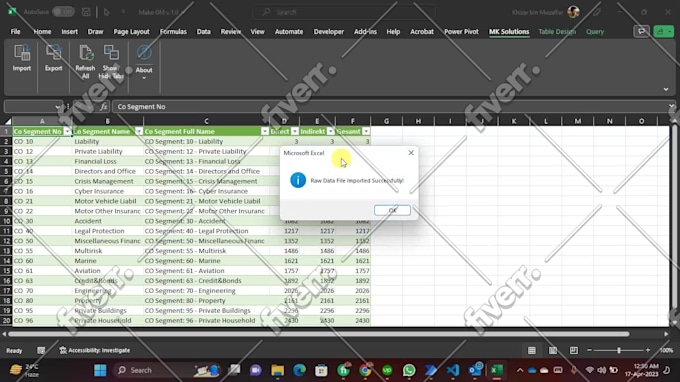Open Visual Studio Code from the taskbar
680x382 pixels.
[x=453, y=370]
